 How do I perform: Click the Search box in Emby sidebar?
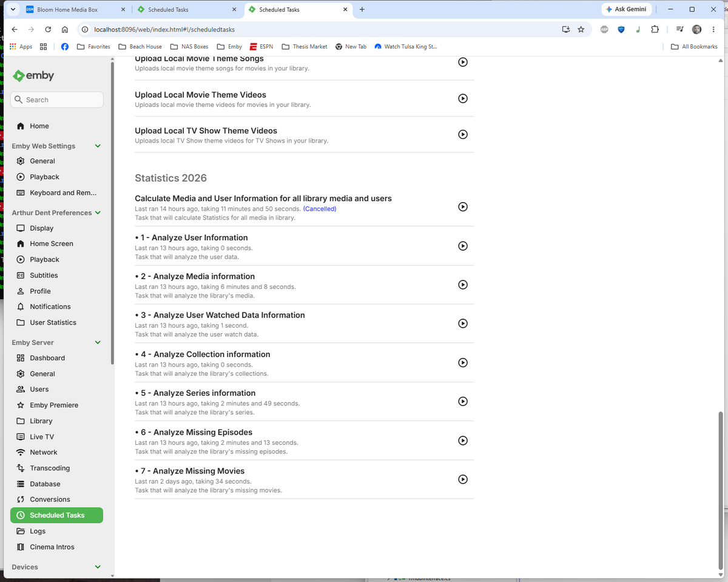coord(57,100)
